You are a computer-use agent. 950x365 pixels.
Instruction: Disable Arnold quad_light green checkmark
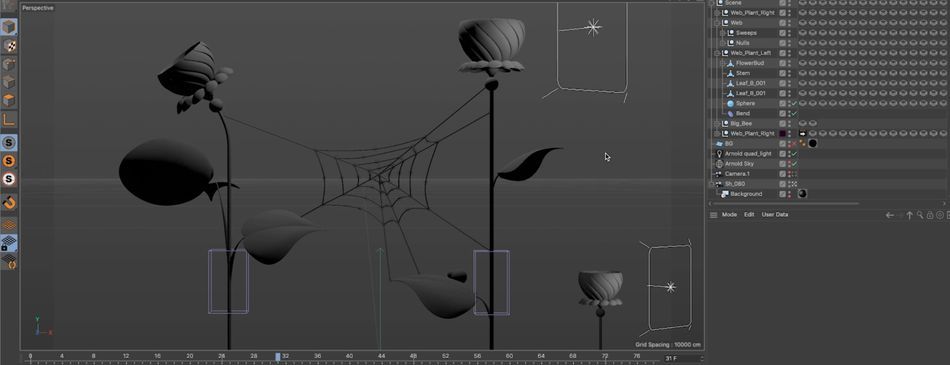coord(794,154)
